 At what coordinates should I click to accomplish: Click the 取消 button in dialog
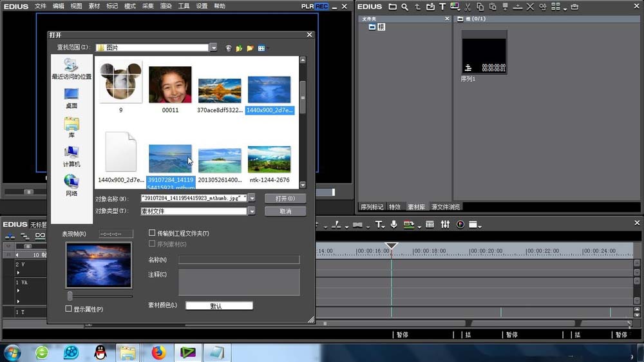pyautogui.click(x=285, y=211)
